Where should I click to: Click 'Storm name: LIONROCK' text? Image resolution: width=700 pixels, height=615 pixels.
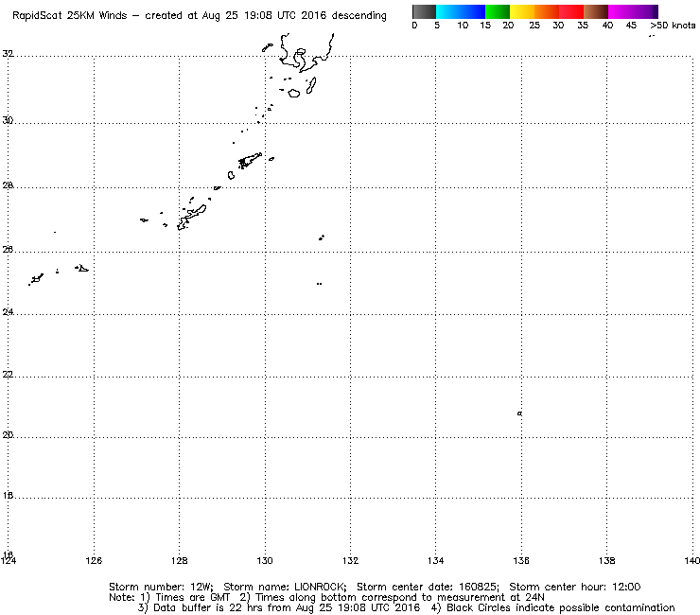coord(285,587)
